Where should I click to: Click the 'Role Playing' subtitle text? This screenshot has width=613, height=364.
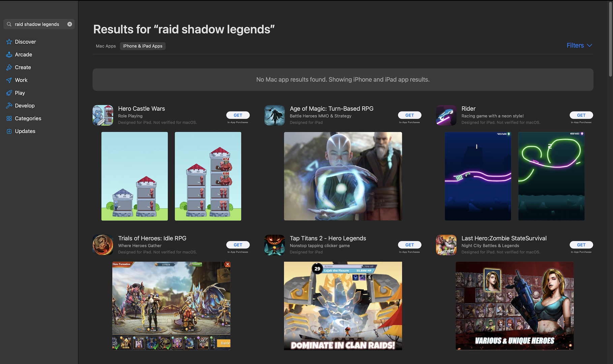click(130, 116)
